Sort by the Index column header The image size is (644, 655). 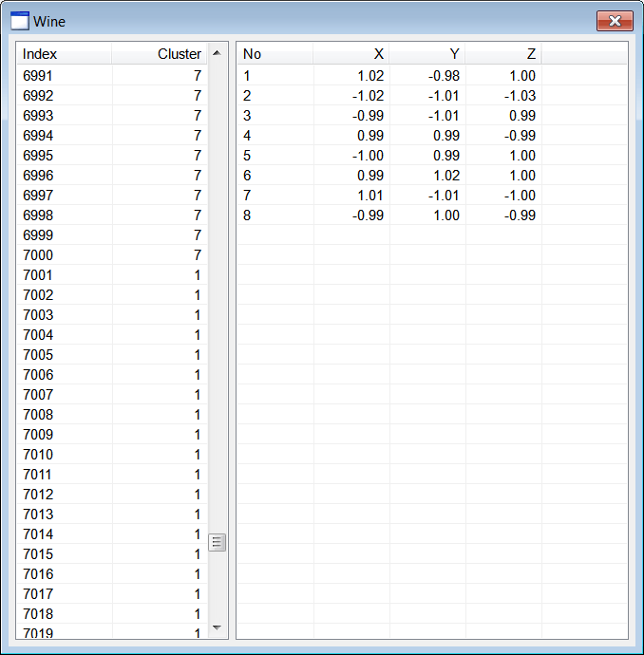point(65,54)
